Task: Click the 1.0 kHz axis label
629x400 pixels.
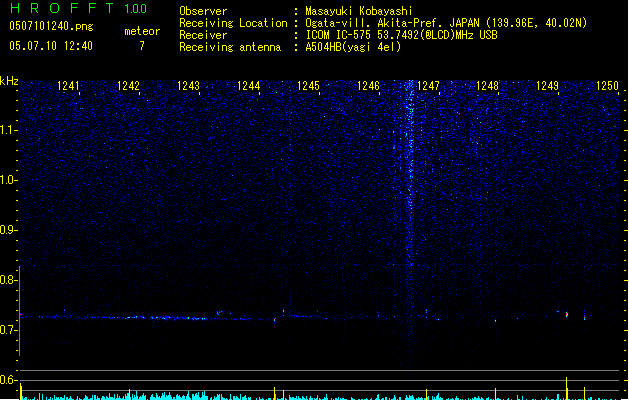Action: coord(7,180)
